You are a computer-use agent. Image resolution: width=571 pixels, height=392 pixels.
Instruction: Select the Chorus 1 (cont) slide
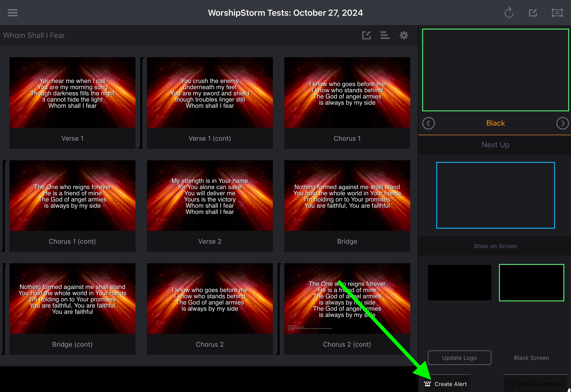73,206
